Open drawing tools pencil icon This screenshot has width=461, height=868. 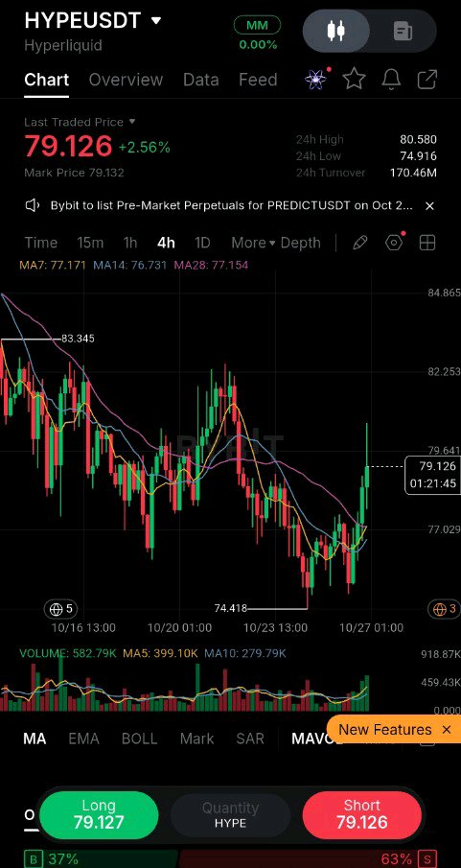pos(359,243)
